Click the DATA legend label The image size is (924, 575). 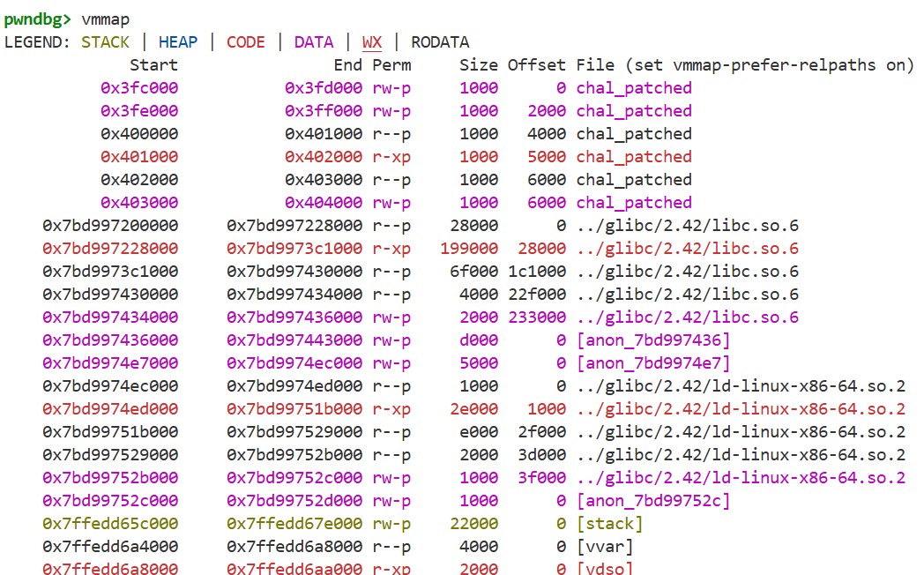coord(314,42)
